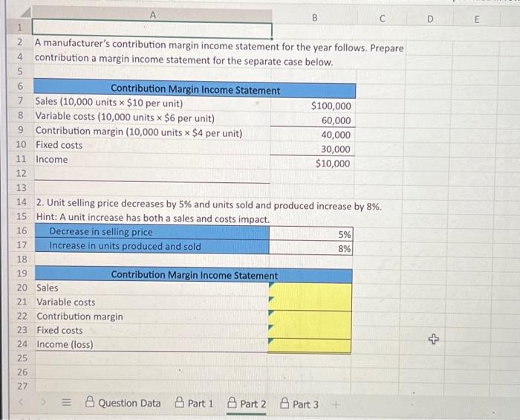The height and width of the screenshot is (420, 520).
Task: Click '2. Unit selling price decreases' text row
Action: point(209,204)
